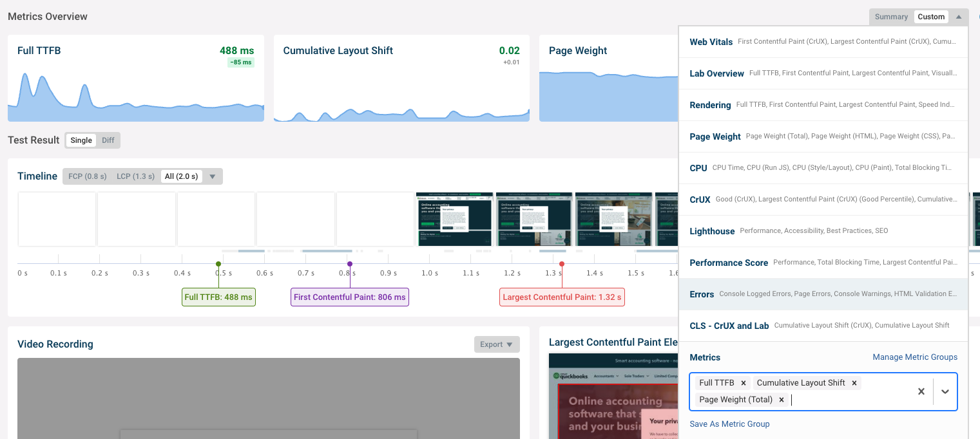980x439 pixels.
Task: Click the Video Recording heading
Action: (55, 344)
